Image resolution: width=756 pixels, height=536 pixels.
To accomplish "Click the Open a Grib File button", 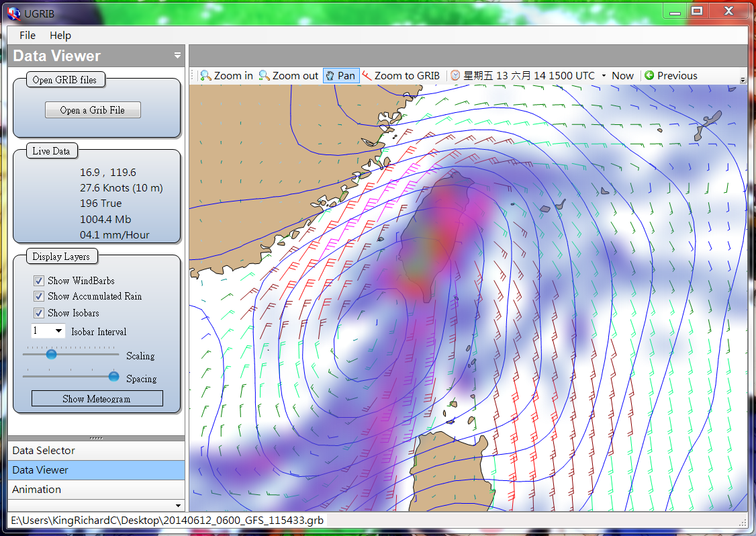I will pos(93,110).
